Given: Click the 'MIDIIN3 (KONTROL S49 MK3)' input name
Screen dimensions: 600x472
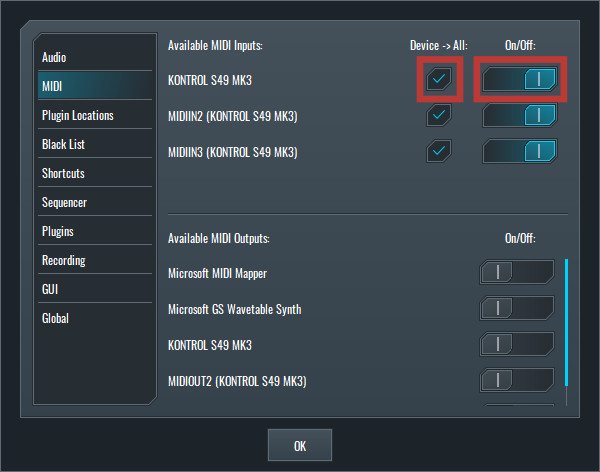Looking at the screenshot, I should point(233,152).
